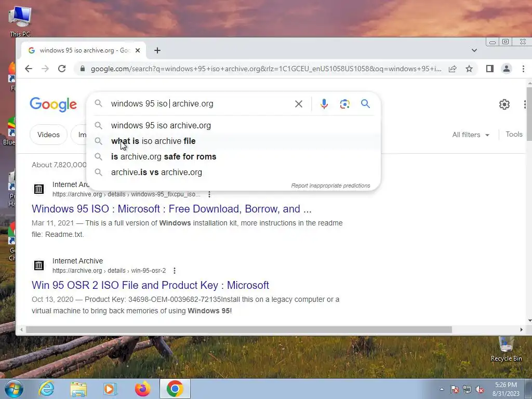Image resolution: width=532 pixels, height=399 pixels.
Task: Click the muted volume tray icon
Action: click(480, 389)
